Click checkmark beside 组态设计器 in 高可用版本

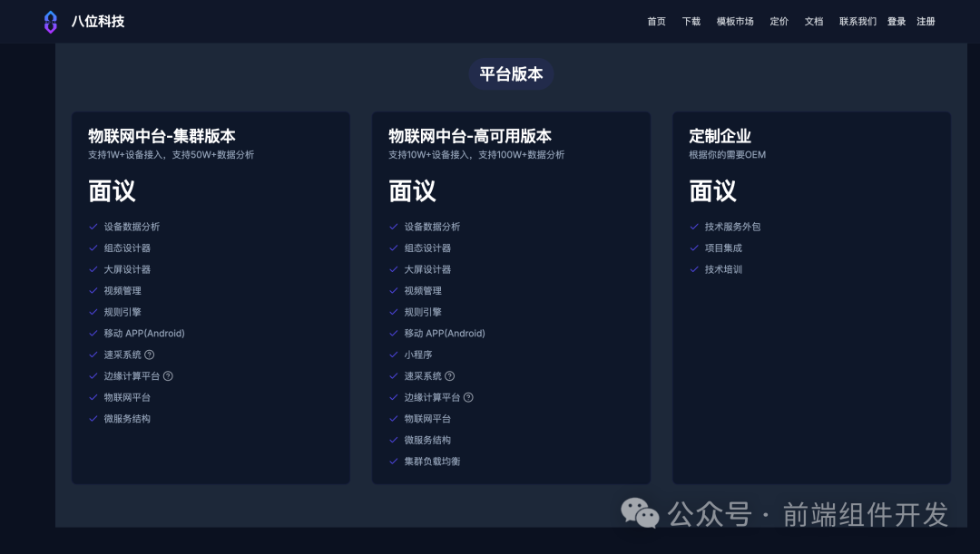[393, 248]
